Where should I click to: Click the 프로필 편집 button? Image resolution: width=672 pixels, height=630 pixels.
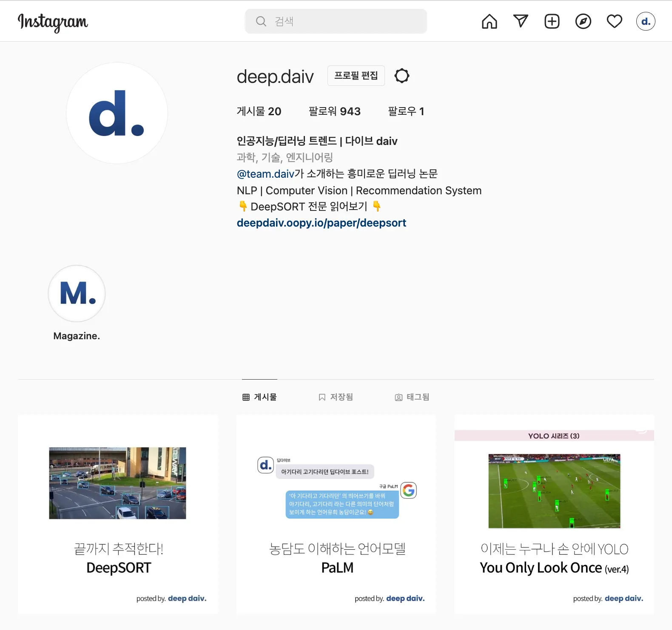click(x=356, y=76)
